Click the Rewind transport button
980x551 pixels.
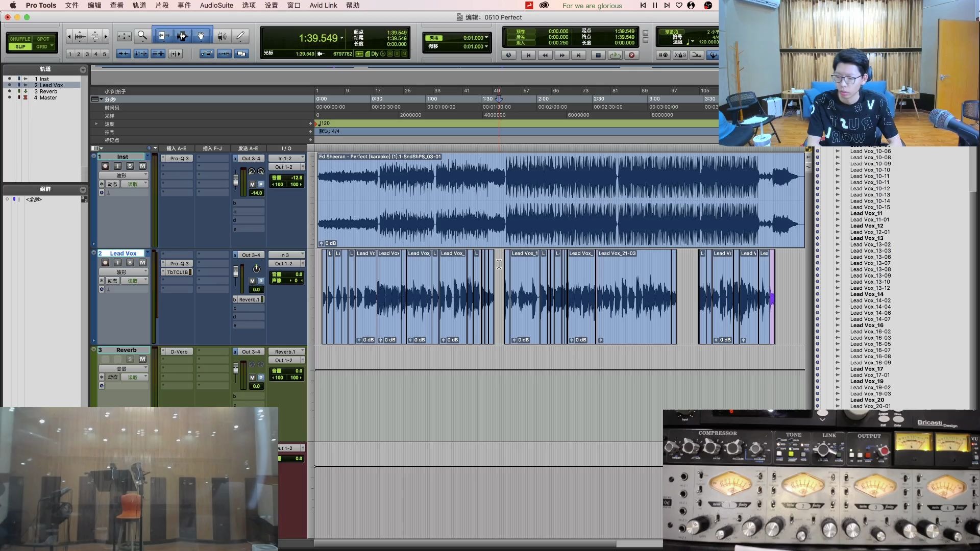pos(545,55)
